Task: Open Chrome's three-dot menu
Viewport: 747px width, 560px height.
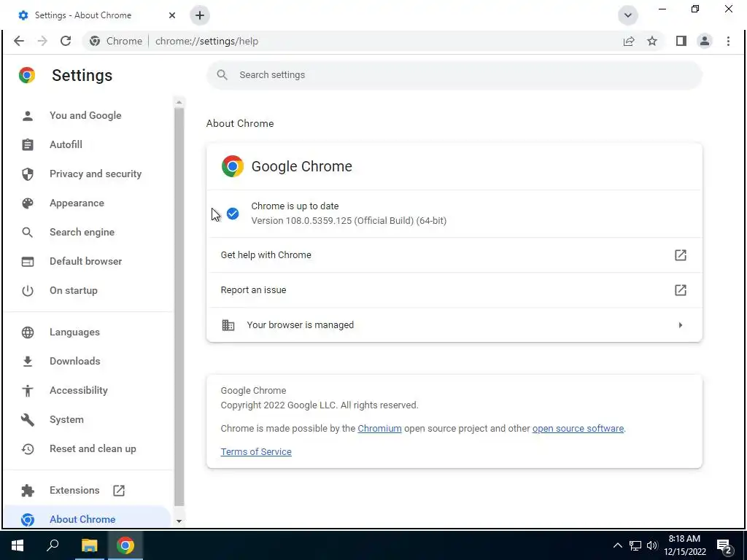Action: point(728,41)
